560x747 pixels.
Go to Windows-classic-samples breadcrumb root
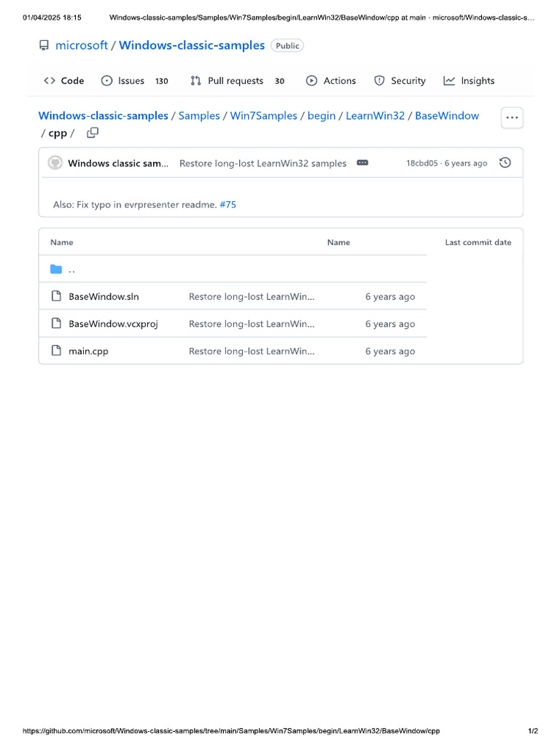pos(104,116)
